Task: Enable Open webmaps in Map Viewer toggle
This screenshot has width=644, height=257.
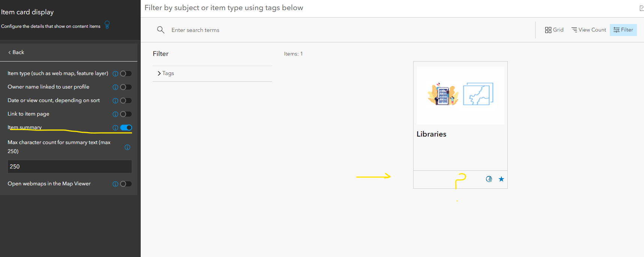Action: (126, 184)
